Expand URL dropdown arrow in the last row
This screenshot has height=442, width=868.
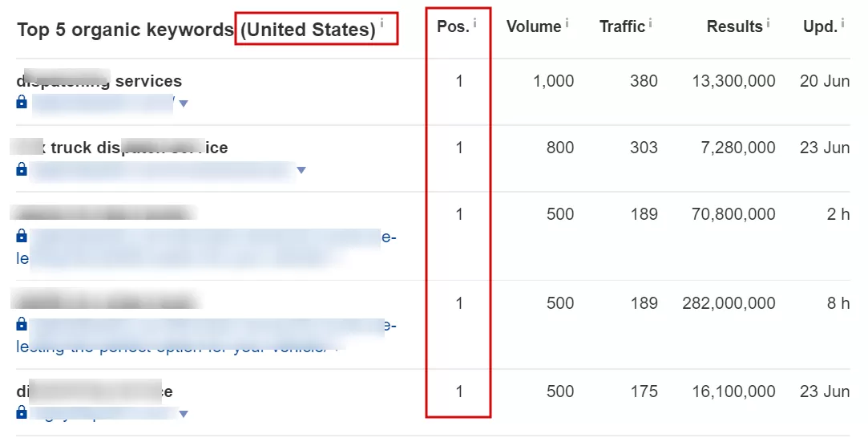(x=184, y=414)
